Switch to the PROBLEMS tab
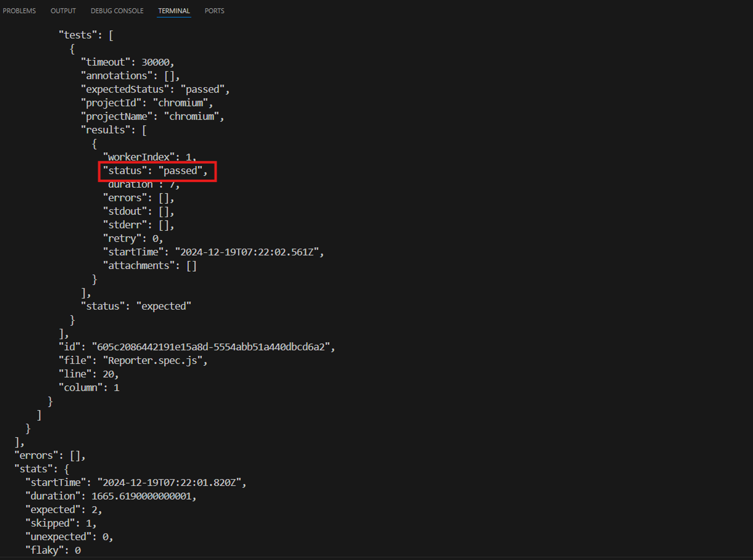 point(19,11)
